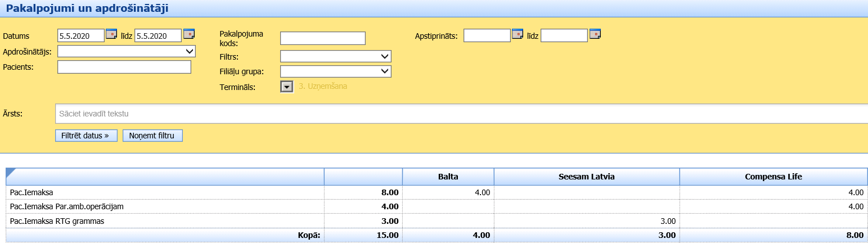Image resolution: width=868 pixels, height=243 pixels.
Task: Open the Filtrs dropdown list
Action: tap(335, 56)
